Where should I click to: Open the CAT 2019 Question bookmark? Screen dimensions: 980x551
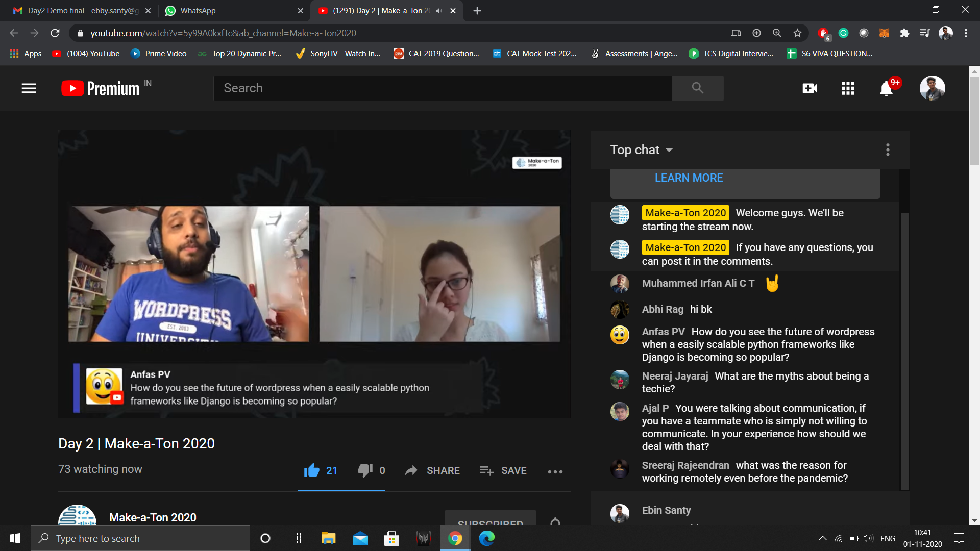click(436, 54)
